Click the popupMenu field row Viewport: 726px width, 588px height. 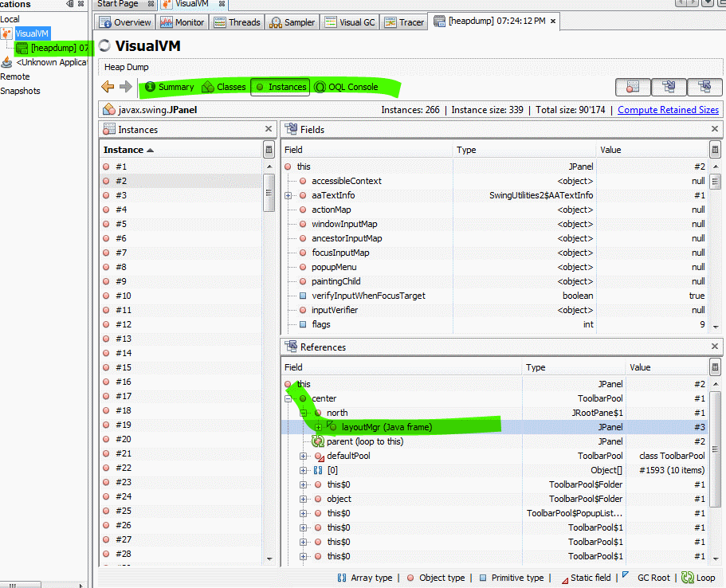tap(495, 267)
